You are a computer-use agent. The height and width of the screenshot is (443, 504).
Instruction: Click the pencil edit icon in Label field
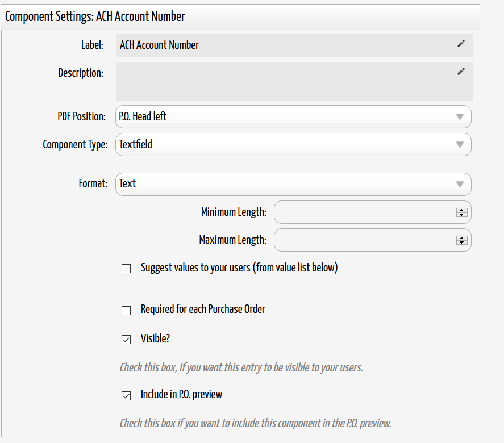click(461, 44)
